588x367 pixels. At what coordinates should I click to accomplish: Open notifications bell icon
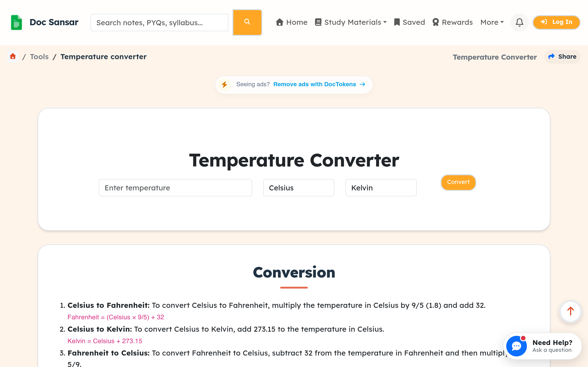click(520, 22)
